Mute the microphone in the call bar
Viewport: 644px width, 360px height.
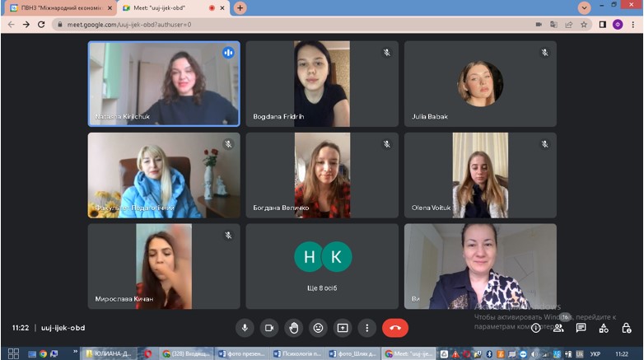[245, 328]
